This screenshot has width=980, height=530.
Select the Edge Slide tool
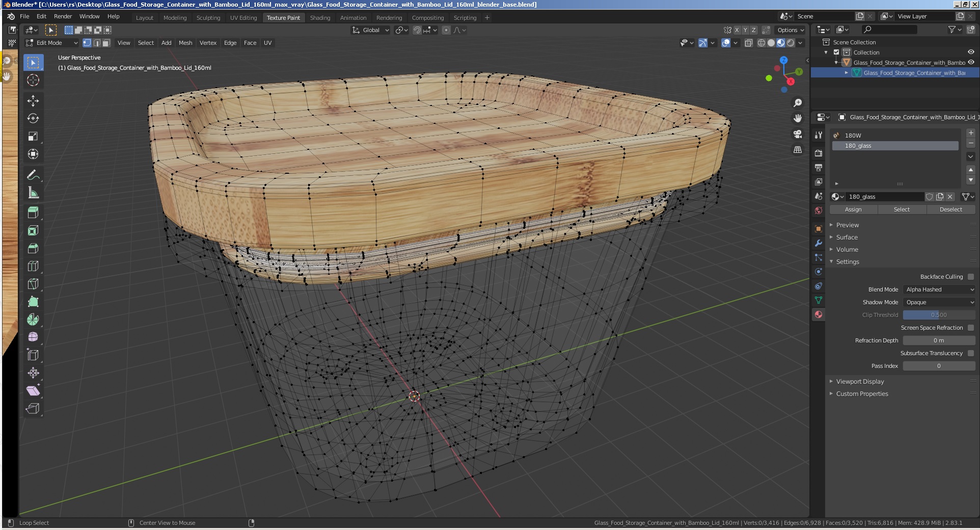pyautogui.click(x=33, y=355)
